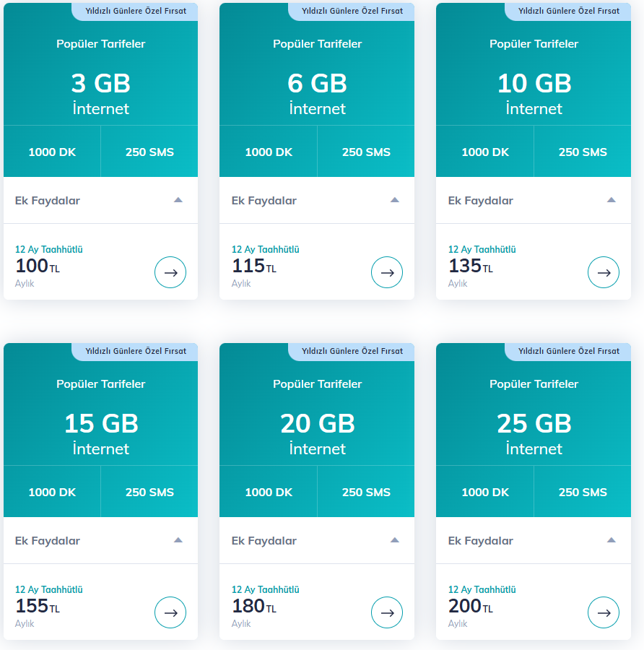Image resolution: width=644 pixels, height=650 pixels.
Task: Click the Yıldızlı Günlere Özel Fırsat badge on 6 GB card
Action: tap(352, 11)
